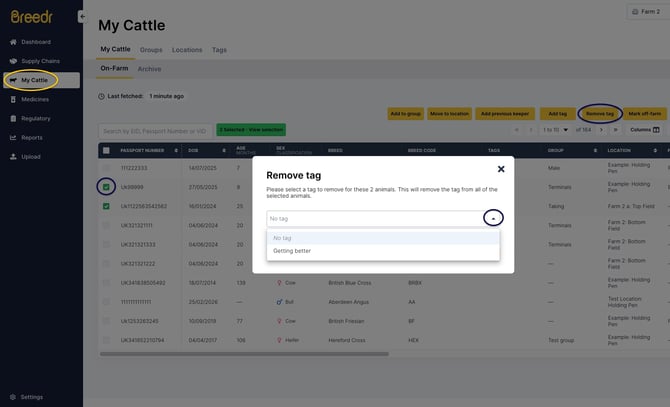Switch to the Groups tab

(151, 49)
